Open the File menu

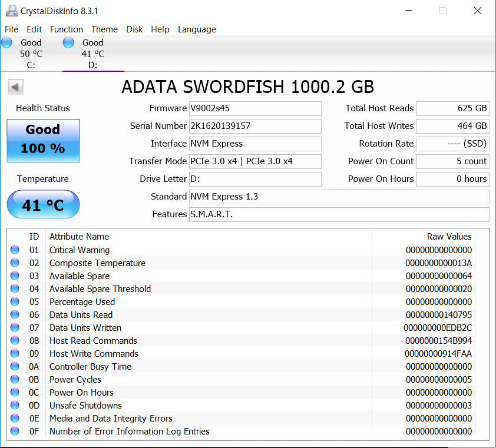pos(11,29)
